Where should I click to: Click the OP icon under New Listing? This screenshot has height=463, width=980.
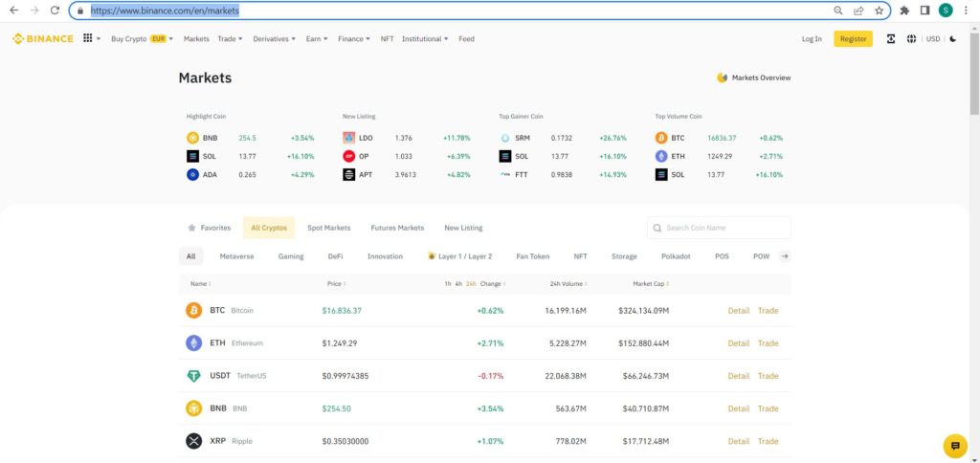click(x=348, y=156)
